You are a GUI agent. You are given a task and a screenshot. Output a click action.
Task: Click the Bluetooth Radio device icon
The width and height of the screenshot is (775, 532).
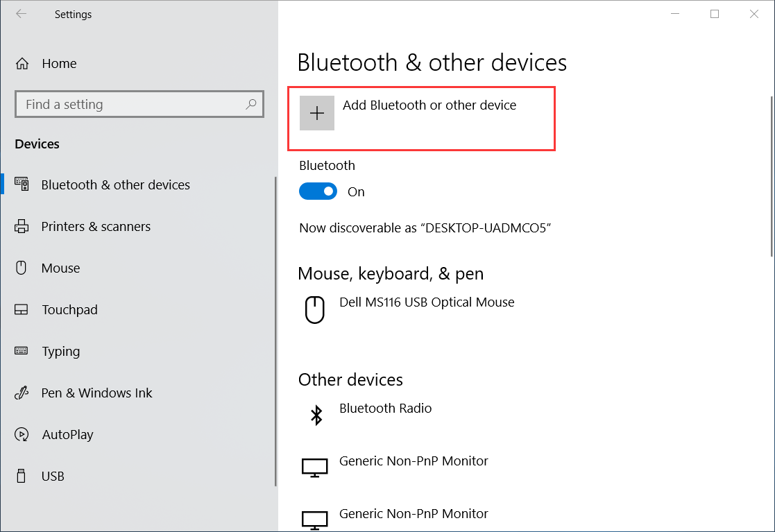tap(316, 415)
